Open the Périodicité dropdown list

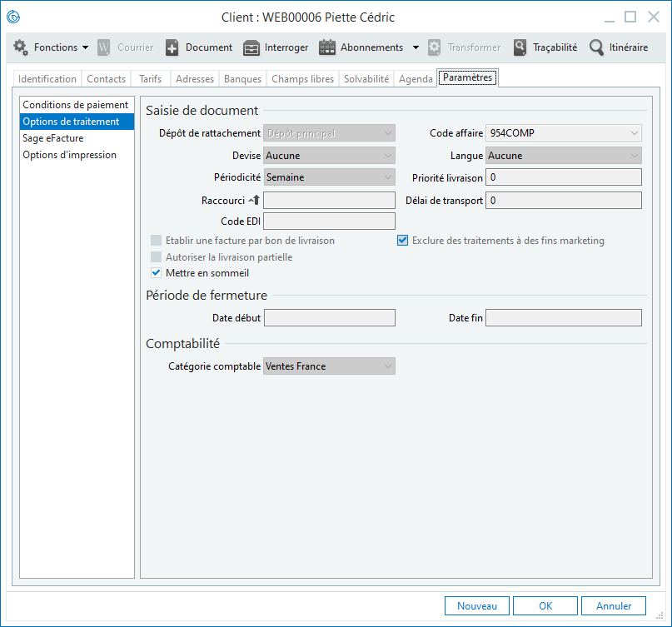(388, 177)
